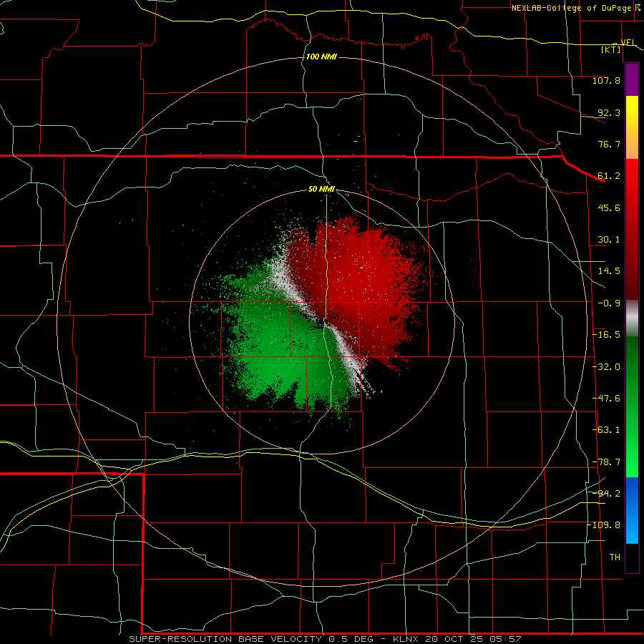
Task: Click the yellow-orange segment of the velocity scale
Action: click(x=632, y=128)
